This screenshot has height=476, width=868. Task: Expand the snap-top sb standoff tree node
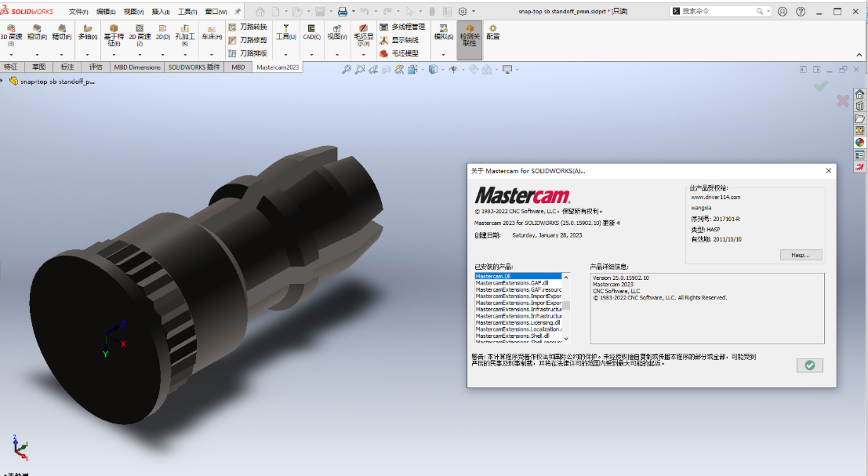[x=2, y=81]
